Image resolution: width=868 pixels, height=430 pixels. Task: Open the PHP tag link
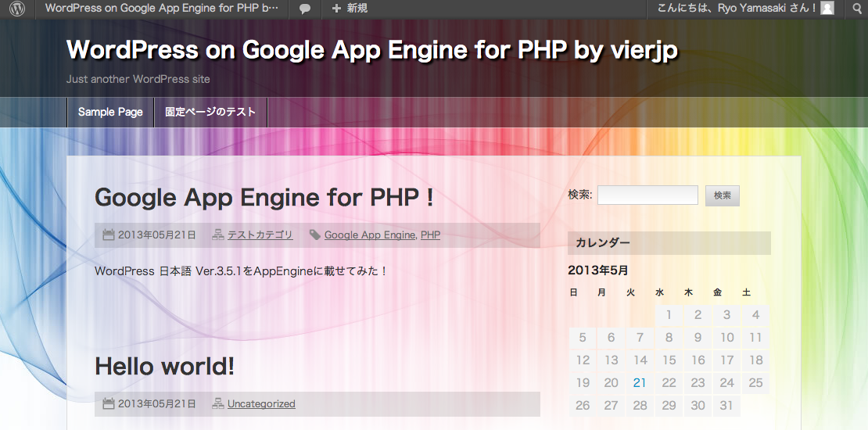point(430,235)
